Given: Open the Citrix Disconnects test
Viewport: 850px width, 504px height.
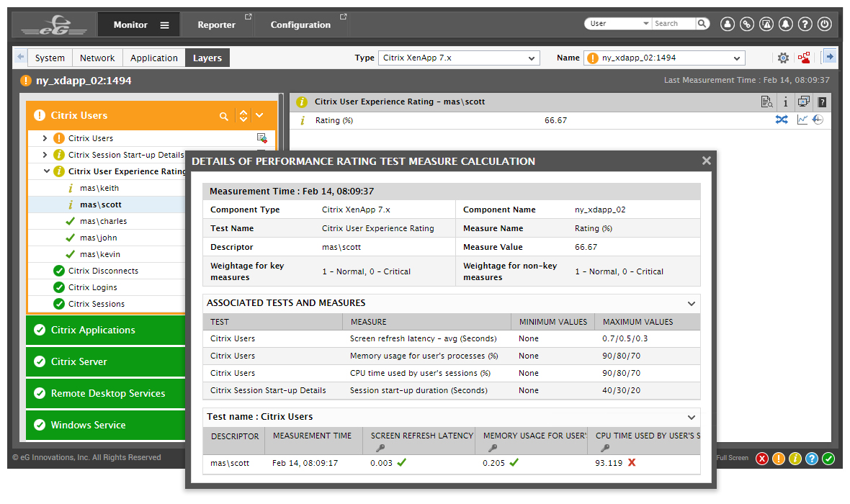Looking at the screenshot, I should coord(103,271).
